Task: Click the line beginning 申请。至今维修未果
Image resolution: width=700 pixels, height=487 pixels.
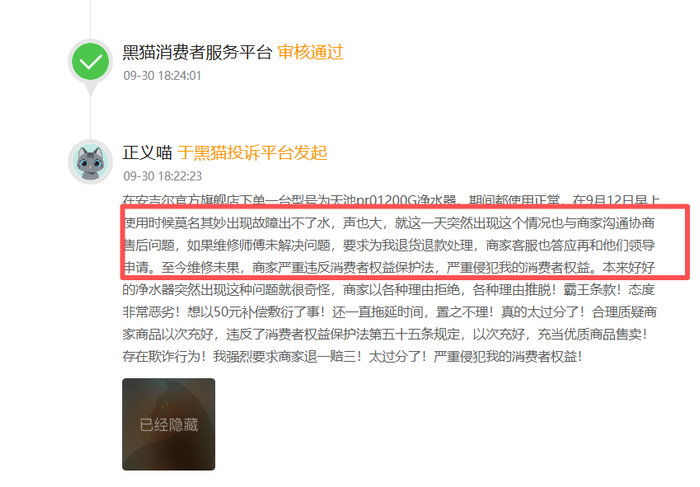Action: 389,267
